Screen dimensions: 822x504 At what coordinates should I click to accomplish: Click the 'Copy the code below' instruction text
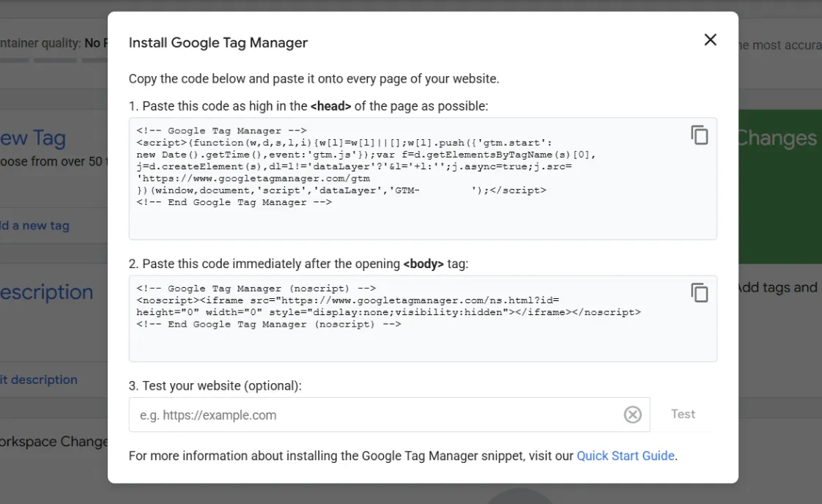pos(314,78)
